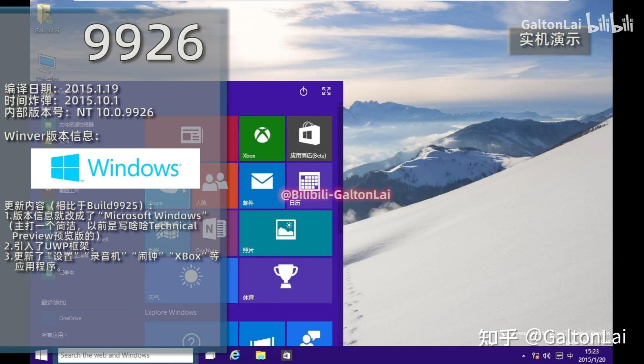Focus the "Search the web and Windows" box

(125, 355)
